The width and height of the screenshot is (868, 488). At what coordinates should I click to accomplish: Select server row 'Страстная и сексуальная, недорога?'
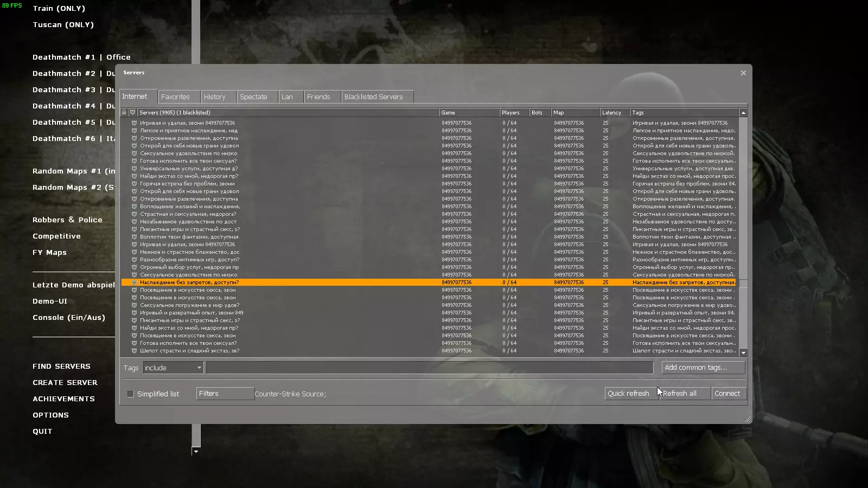click(x=430, y=214)
